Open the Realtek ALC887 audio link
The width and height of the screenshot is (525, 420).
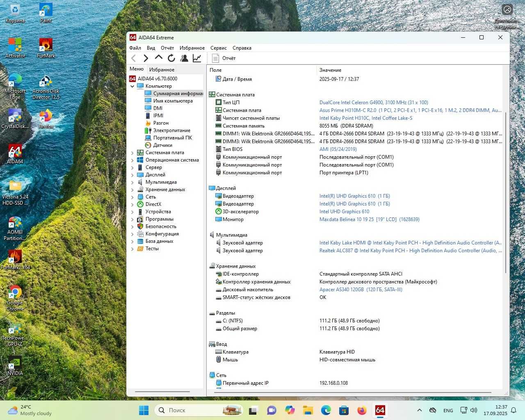click(x=411, y=251)
